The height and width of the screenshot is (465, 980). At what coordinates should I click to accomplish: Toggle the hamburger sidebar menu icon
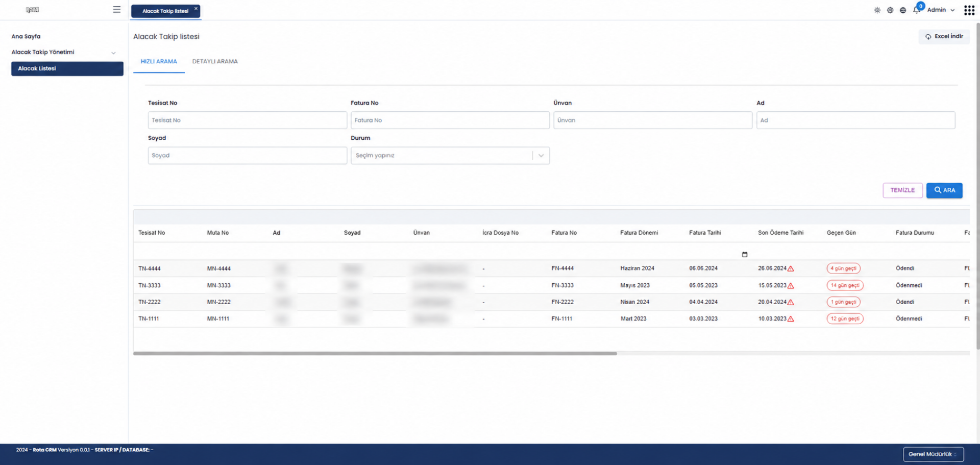click(117, 10)
